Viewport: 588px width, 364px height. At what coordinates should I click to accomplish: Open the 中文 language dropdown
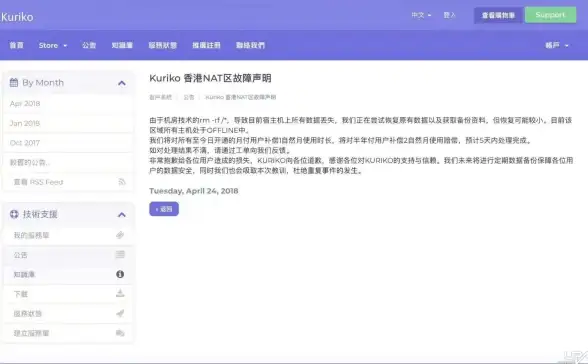tap(421, 15)
